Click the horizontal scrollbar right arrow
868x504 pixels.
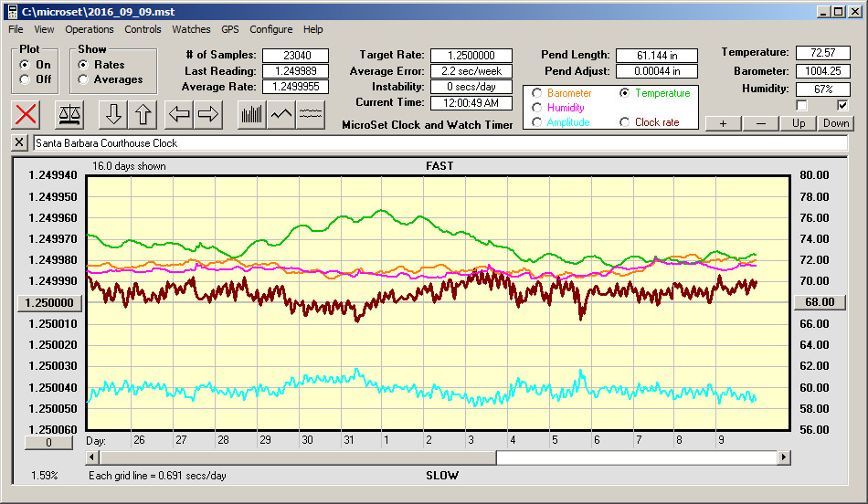[783, 457]
